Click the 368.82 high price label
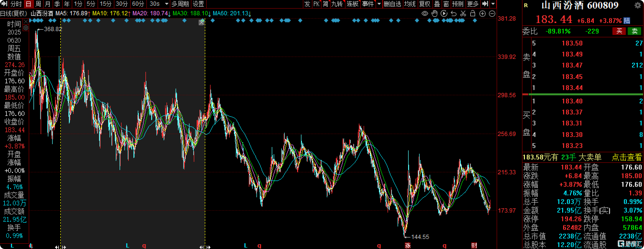Image resolution: width=644 pixels, height=249 pixels. coord(53,29)
